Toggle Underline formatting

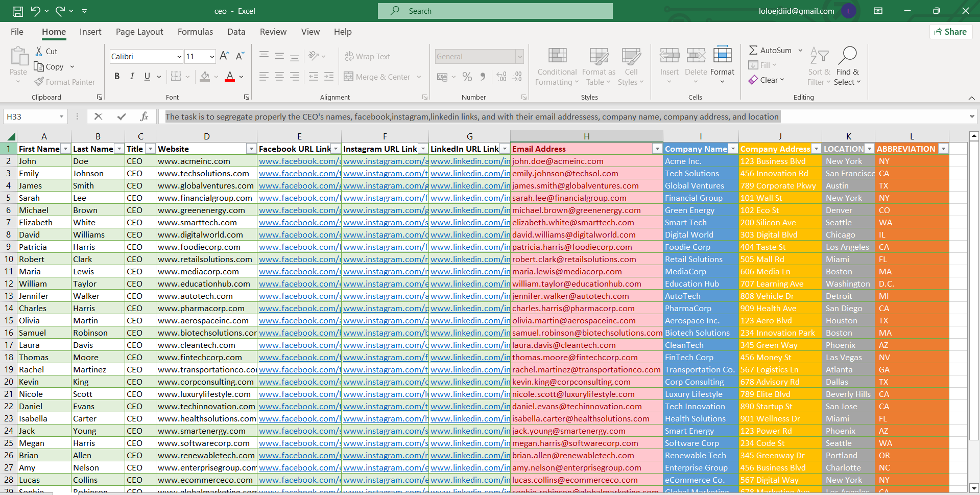click(147, 77)
